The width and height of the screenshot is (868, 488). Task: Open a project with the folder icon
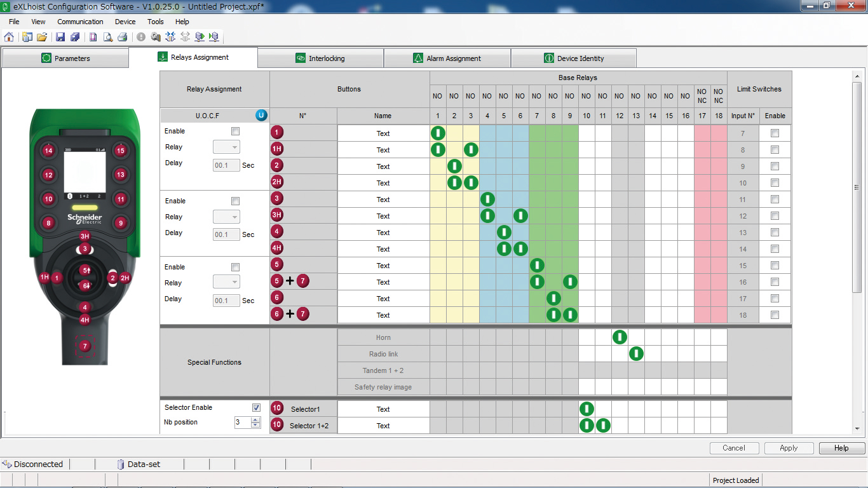point(42,37)
